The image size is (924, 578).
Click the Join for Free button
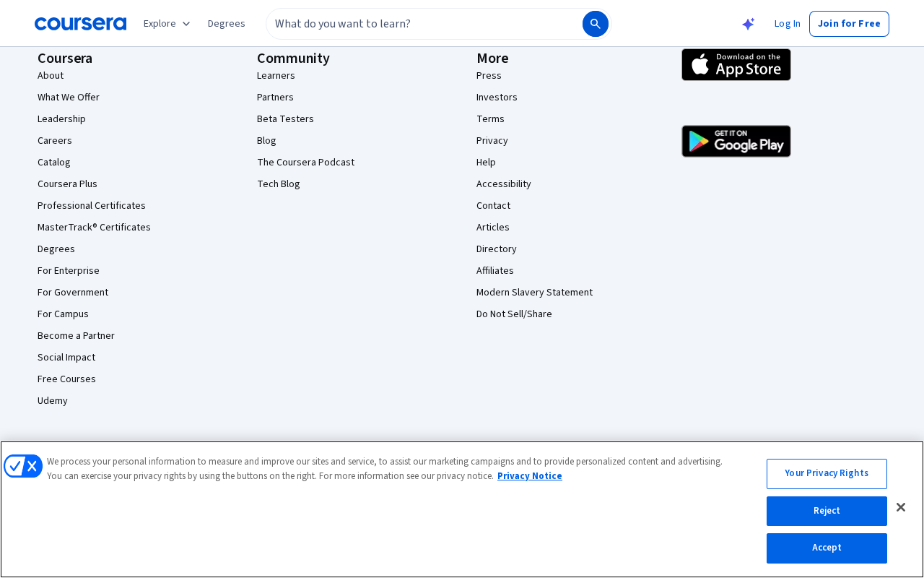849,24
